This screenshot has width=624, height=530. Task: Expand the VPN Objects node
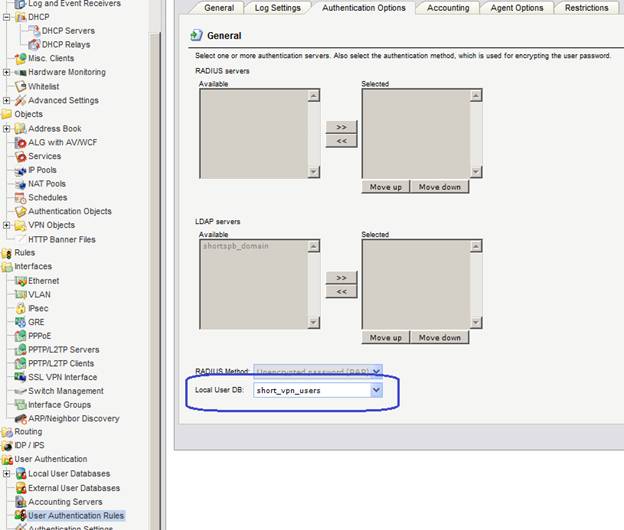click(6, 225)
